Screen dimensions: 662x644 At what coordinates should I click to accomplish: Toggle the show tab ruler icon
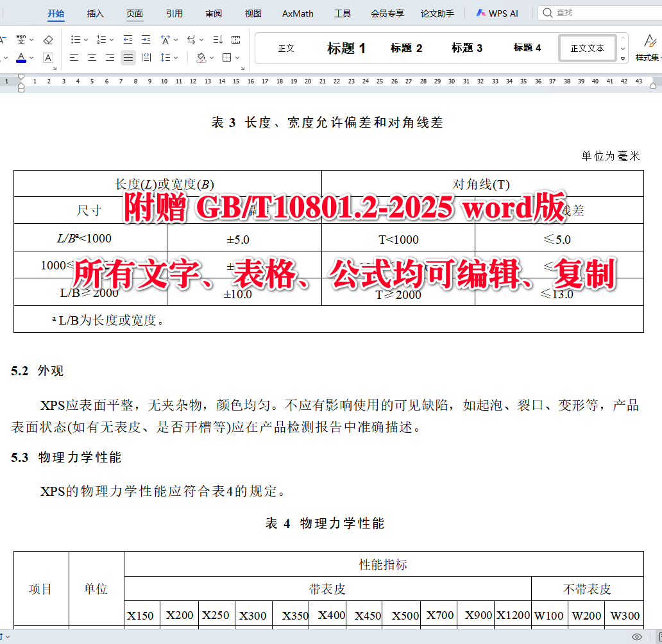pyautogui.click(x=236, y=40)
